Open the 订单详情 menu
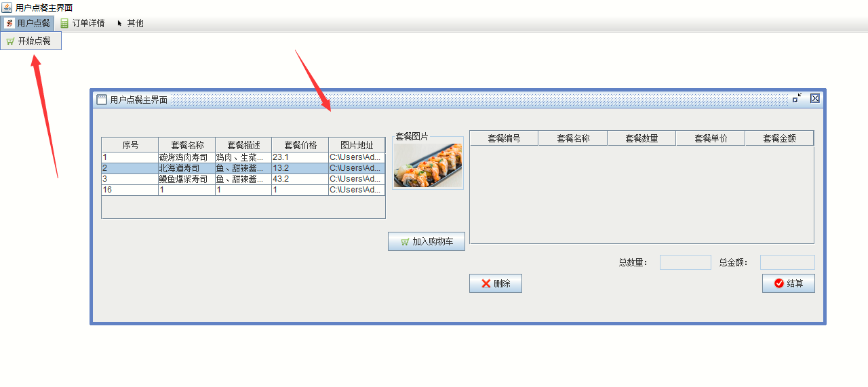 pyautogui.click(x=83, y=23)
